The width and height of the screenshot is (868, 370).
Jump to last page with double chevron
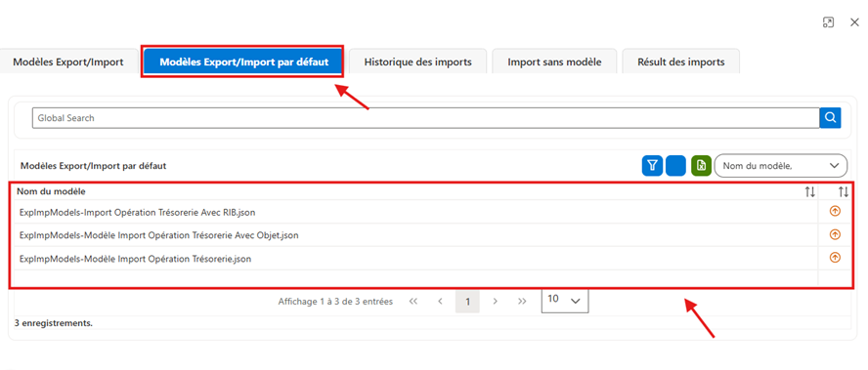(522, 302)
